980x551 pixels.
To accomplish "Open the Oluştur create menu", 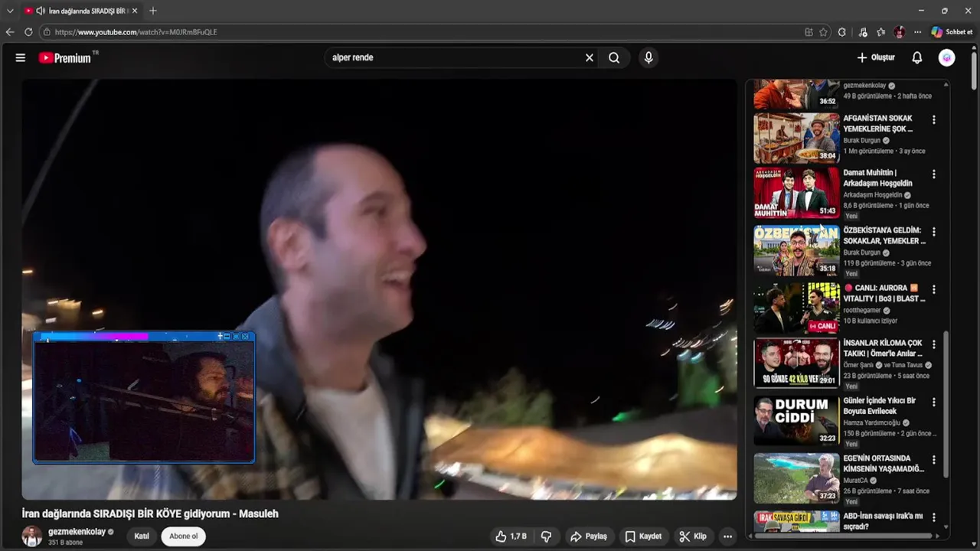I will coord(875,57).
